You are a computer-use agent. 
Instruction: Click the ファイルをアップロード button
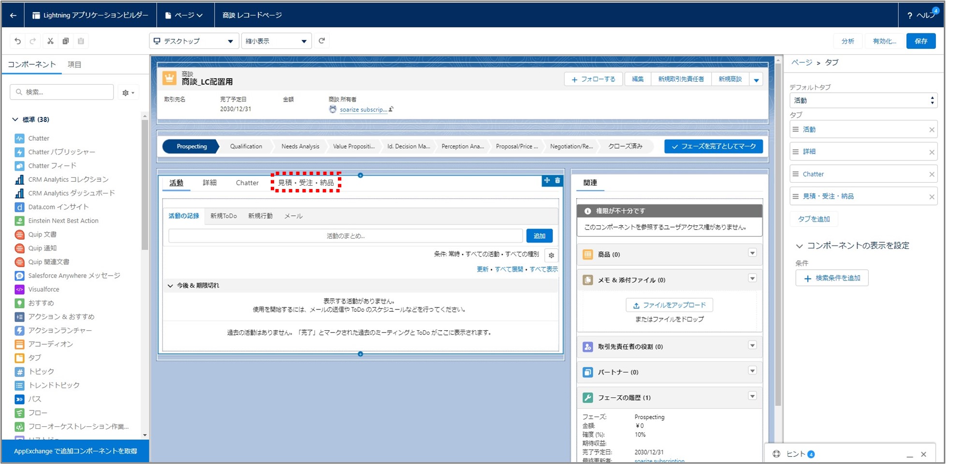click(669, 305)
